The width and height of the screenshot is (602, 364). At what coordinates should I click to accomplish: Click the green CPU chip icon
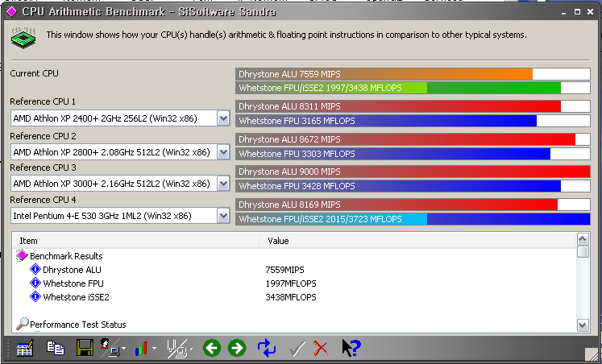[23, 37]
